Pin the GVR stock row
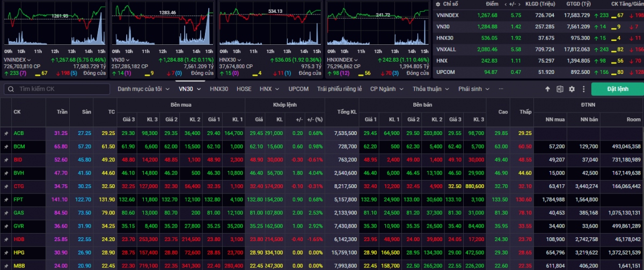The image size is (644, 270). (6, 226)
